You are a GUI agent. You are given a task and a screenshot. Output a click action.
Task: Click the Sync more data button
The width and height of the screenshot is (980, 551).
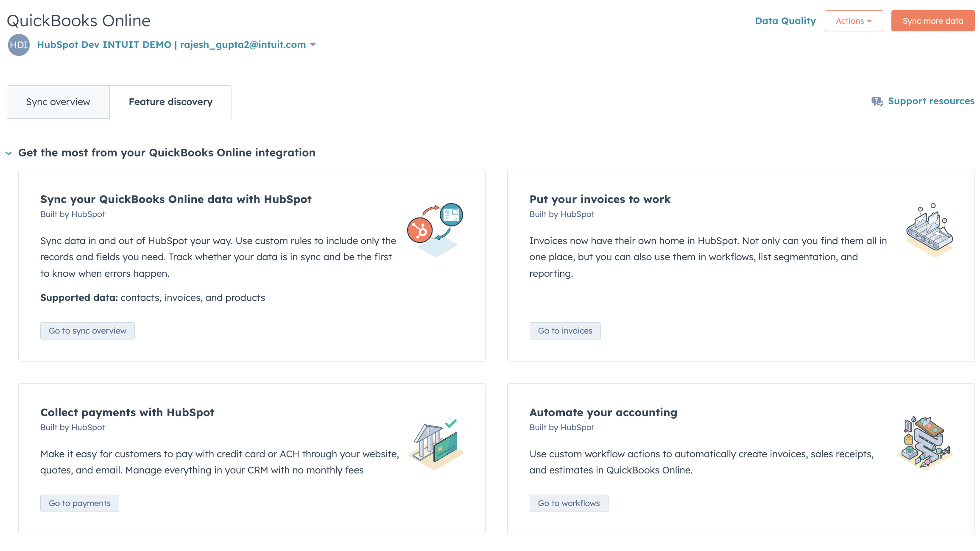(933, 21)
